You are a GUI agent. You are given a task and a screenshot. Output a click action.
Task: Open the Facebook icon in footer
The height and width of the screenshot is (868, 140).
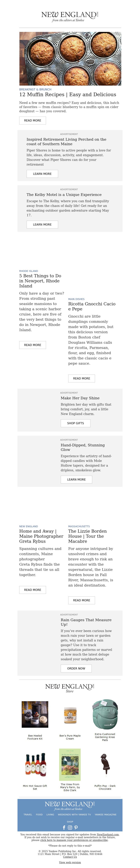click(x=64, y=828)
